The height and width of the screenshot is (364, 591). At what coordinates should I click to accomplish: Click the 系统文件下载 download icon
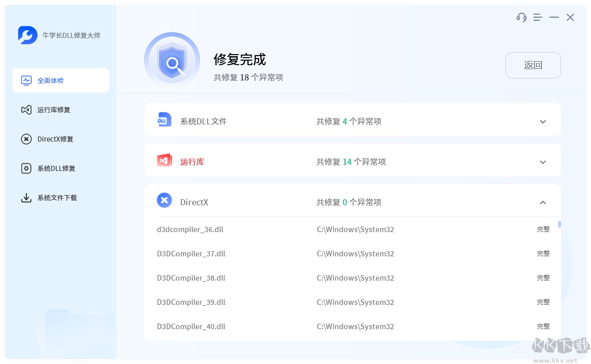(x=26, y=198)
